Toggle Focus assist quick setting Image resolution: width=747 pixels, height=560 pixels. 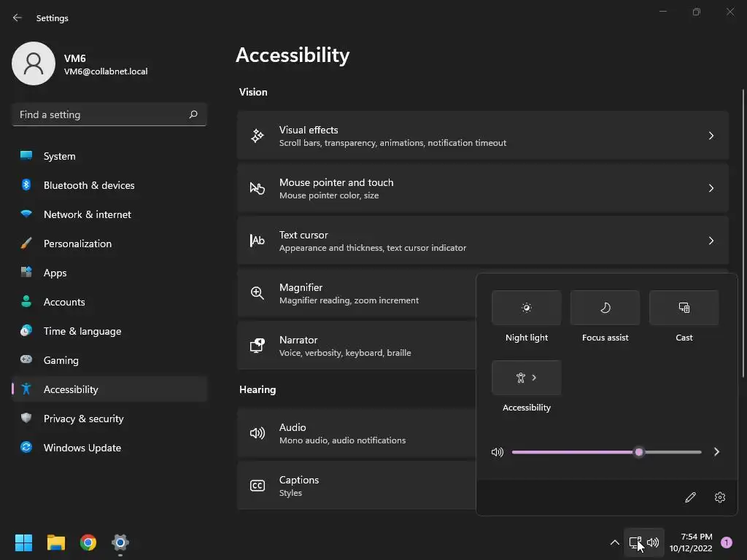[x=605, y=308]
